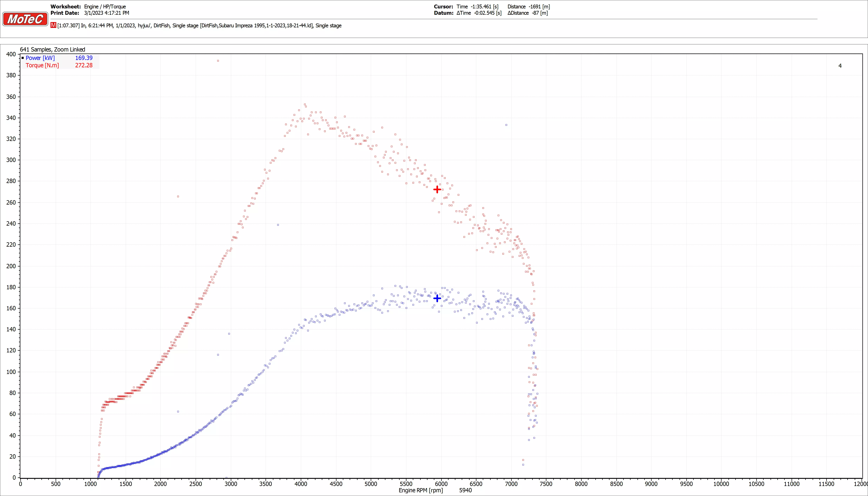Click the red outlier point near 2250 rpm
The width and height of the screenshot is (868, 496).
tap(178, 197)
